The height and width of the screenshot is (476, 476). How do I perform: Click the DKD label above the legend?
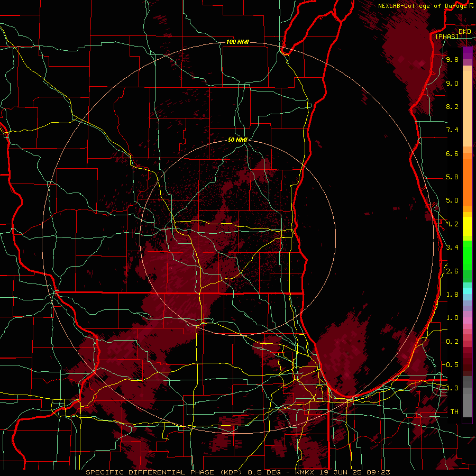point(464,32)
